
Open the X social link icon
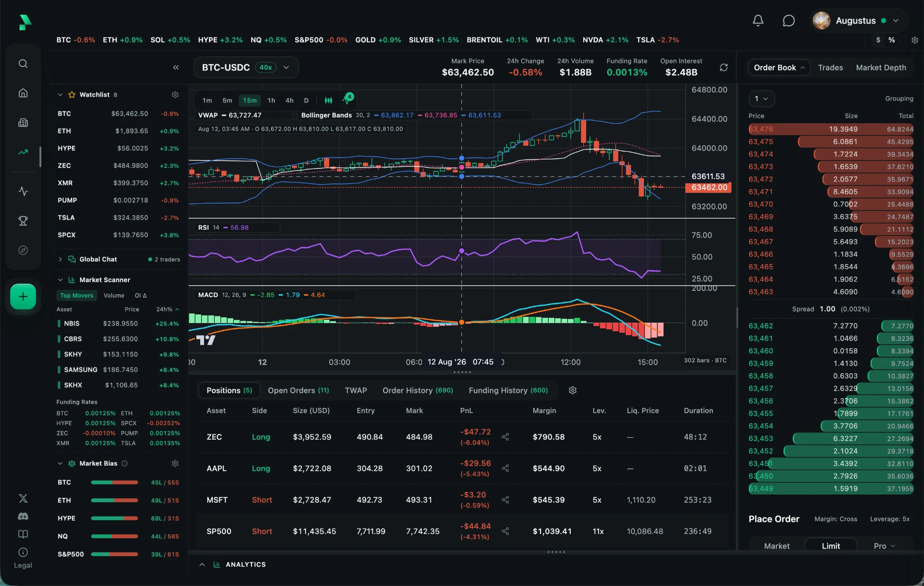23,498
